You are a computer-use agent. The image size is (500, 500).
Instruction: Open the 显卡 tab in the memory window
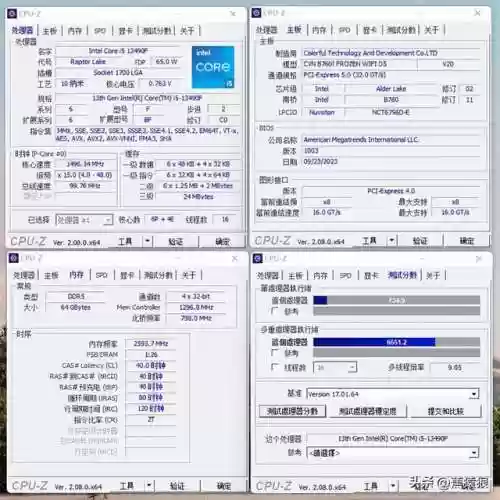click(x=127, y=275)
